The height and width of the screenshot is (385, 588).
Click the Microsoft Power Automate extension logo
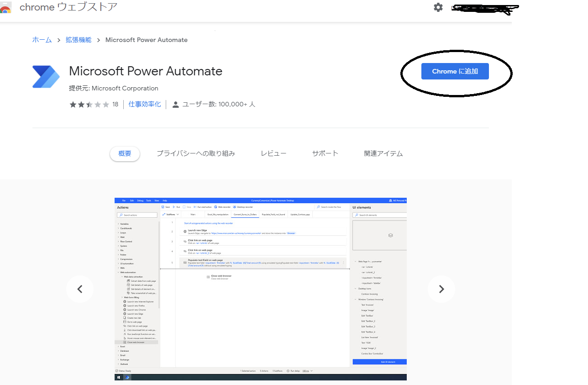coord(46,77)
